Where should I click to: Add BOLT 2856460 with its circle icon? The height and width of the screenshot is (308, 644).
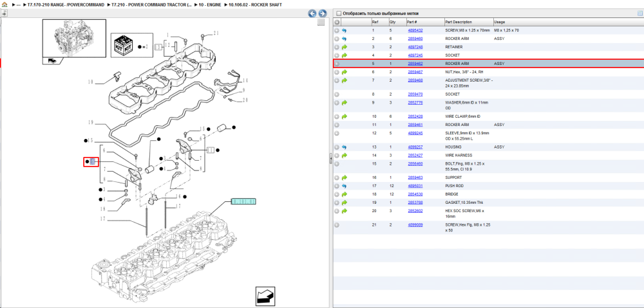337,163
